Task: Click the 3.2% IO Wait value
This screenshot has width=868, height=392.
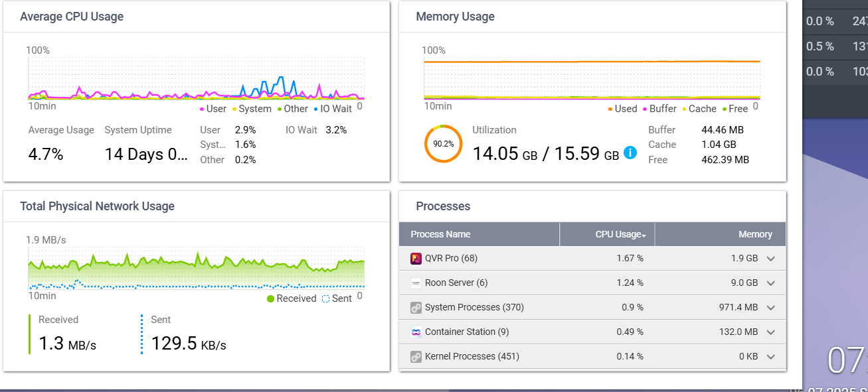Action: [x=336, y=130]
